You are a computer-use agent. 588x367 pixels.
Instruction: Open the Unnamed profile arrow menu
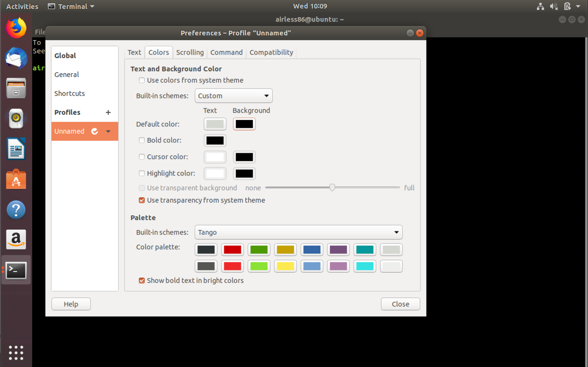coord(108,131)
